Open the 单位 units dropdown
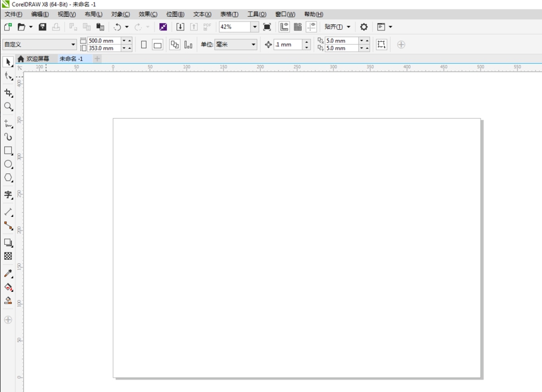Screen dimensions: 542x392 point(253,45)
